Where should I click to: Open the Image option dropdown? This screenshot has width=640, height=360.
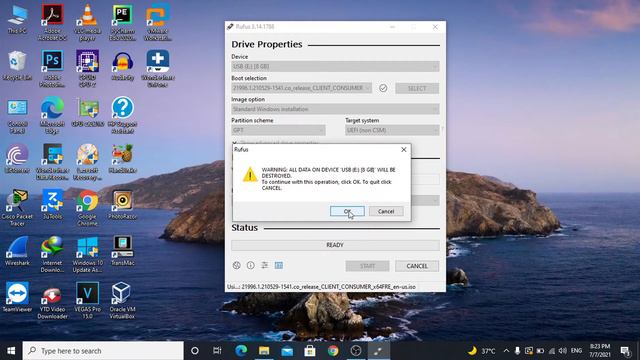point(335,109)
